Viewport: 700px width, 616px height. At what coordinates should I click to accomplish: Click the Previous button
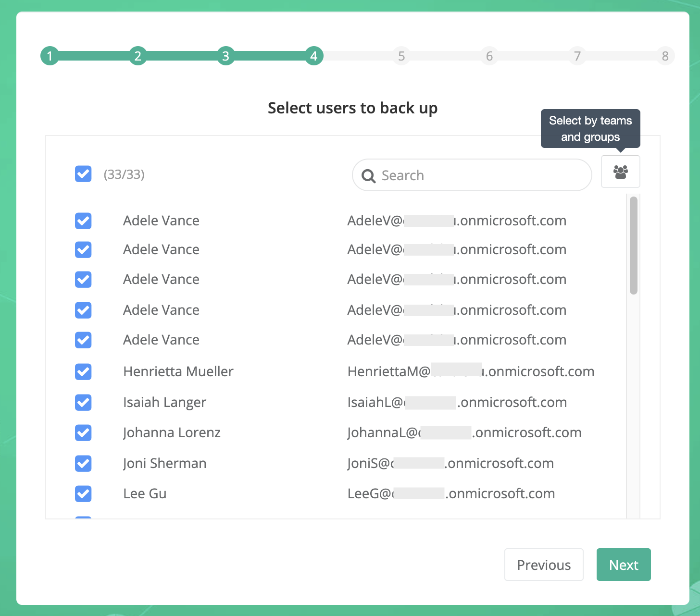(544, 565)
